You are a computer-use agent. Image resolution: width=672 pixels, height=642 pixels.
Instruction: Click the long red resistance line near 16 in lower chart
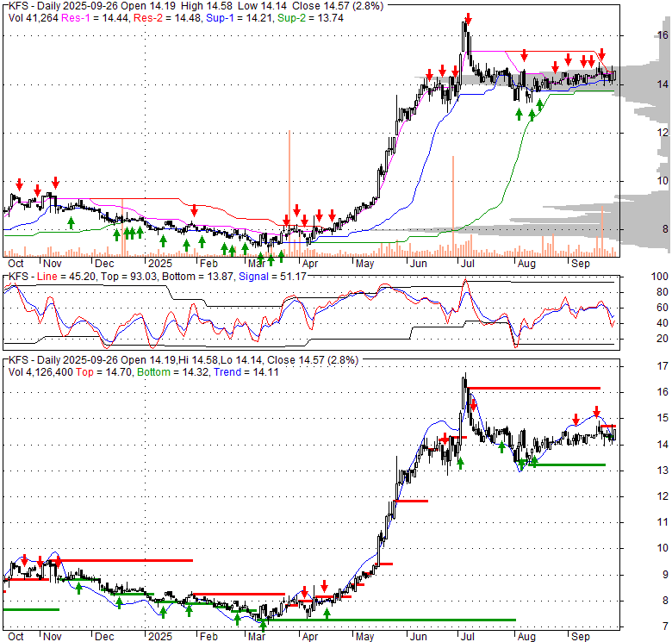click(534, 389)
